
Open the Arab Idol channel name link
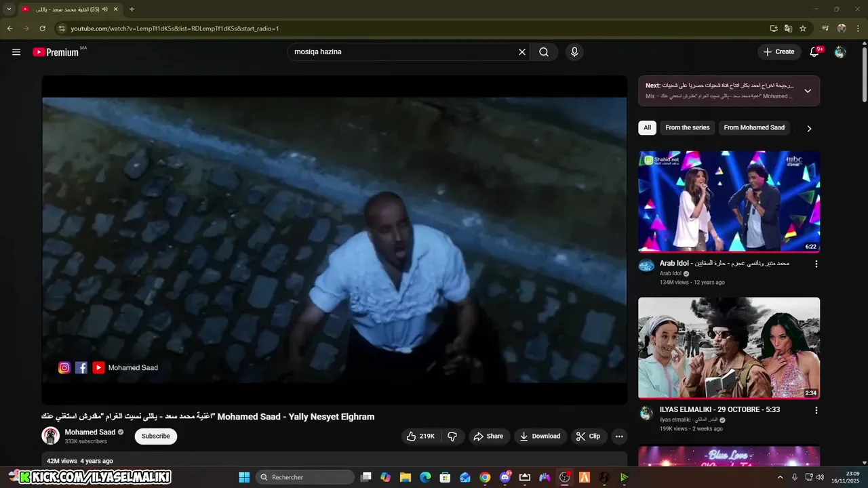[x=671, y=273]
